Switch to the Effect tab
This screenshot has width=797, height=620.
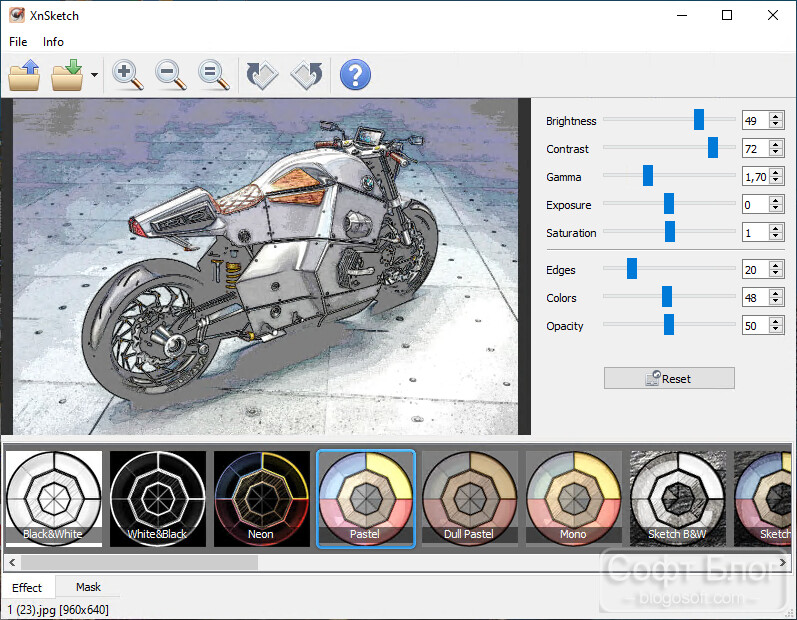[x=27, y=587]
